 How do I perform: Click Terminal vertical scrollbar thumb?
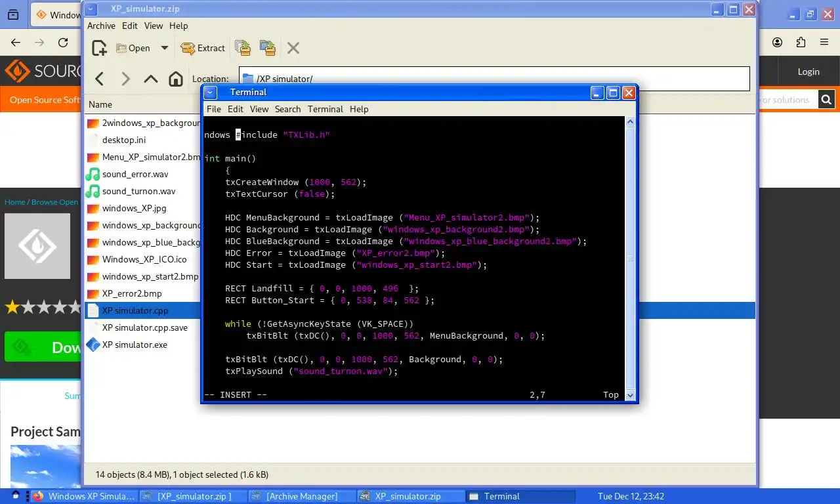point(631,259)
